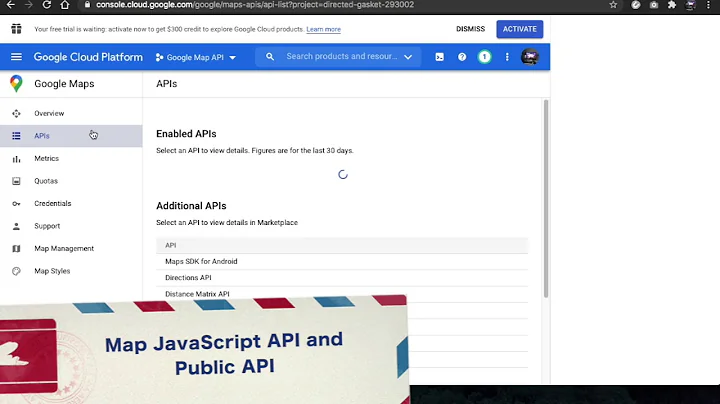Viewport: 720px width, 404px height.
Task: Activate Cloud Shell terminal icon
Action: click(x=439, y=57)
